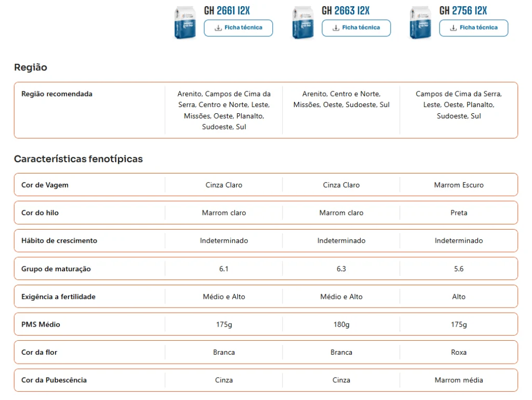Click the Região recomendada row label
The image size is (532, 400).
point(57,94)
